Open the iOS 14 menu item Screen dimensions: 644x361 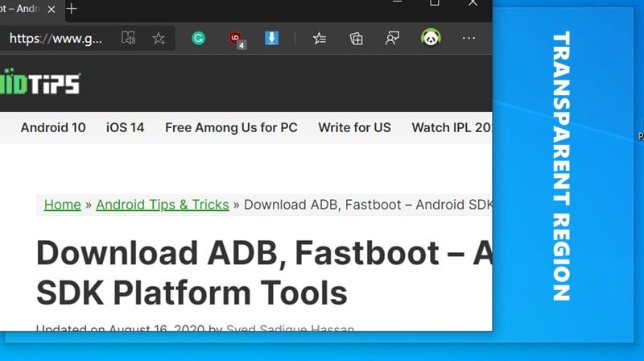[125, 127]
